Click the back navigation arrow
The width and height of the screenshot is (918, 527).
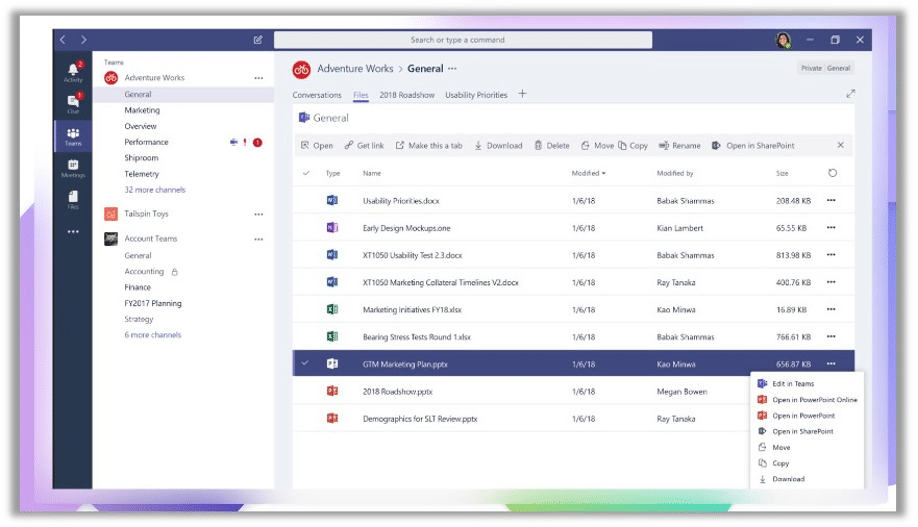(x=63, y=40)
